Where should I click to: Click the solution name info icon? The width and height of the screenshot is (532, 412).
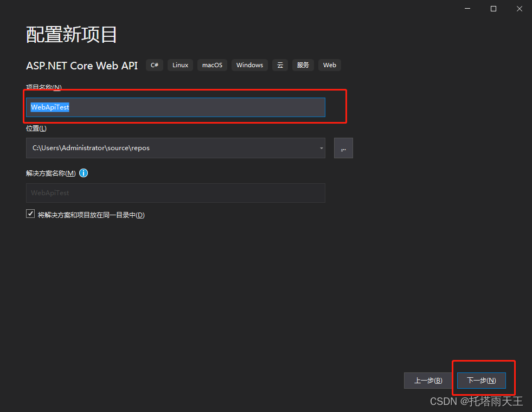[84, 173]
